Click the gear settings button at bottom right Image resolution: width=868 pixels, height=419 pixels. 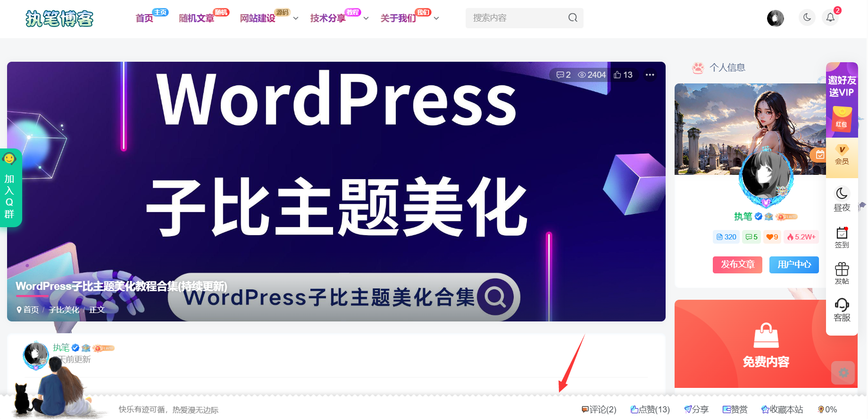pos(843,373)
